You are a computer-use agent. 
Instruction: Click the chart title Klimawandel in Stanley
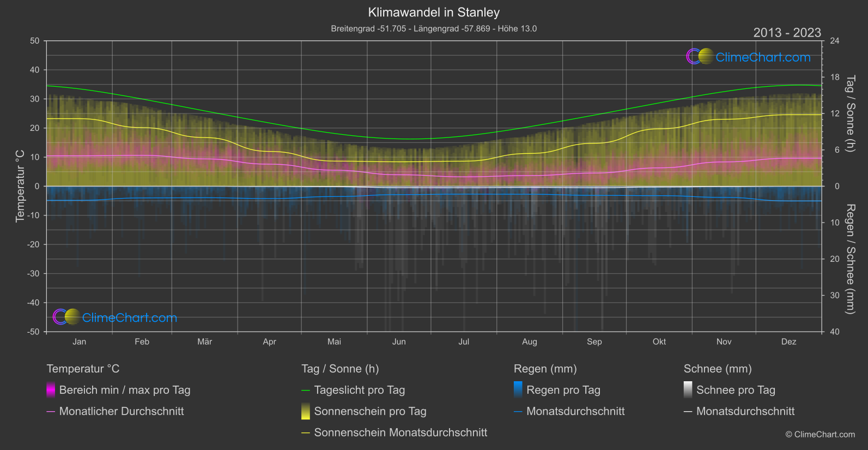[434, 13]
